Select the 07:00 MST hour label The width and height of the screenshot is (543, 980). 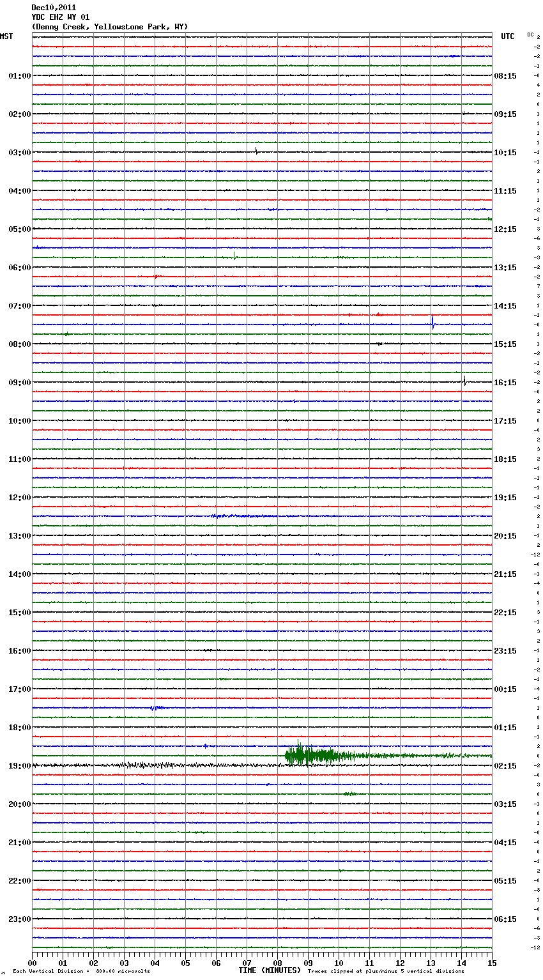(x=20, y=306)
